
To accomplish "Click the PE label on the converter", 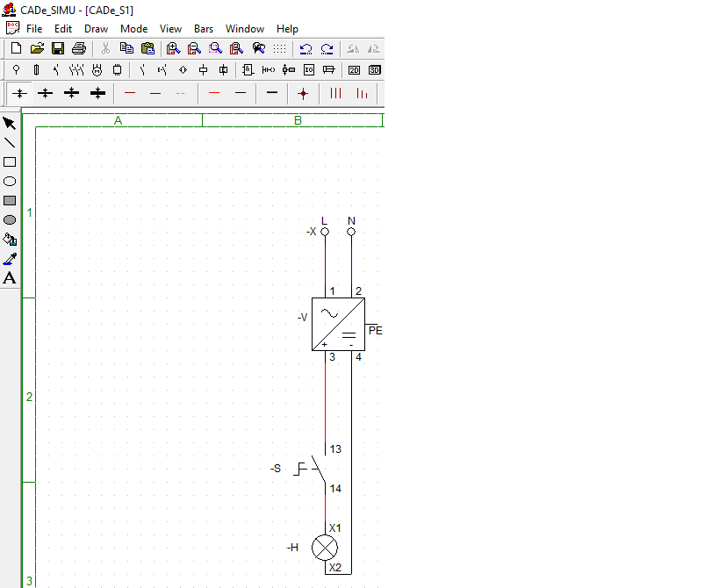I will (375, 331).
